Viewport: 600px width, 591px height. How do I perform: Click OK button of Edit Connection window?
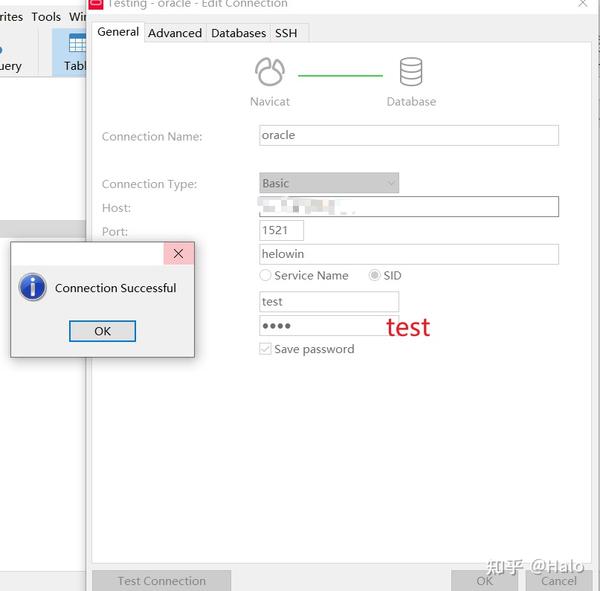click(484, 581)
